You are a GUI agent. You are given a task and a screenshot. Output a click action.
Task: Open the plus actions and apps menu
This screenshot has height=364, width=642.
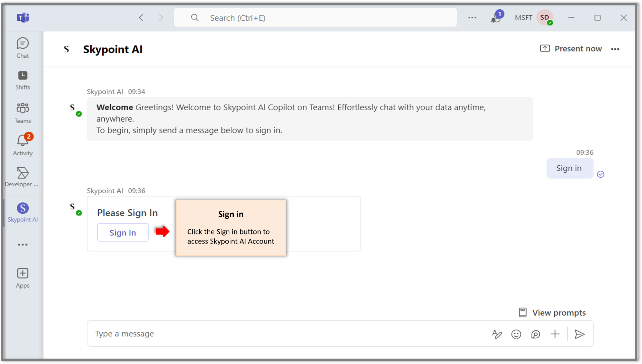[555, 334]
